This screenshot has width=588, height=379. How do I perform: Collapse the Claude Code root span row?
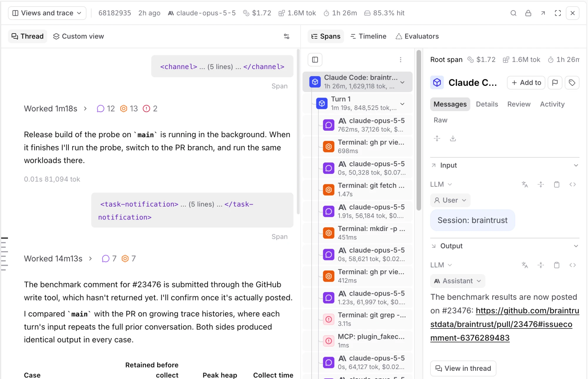click(402, 82)
